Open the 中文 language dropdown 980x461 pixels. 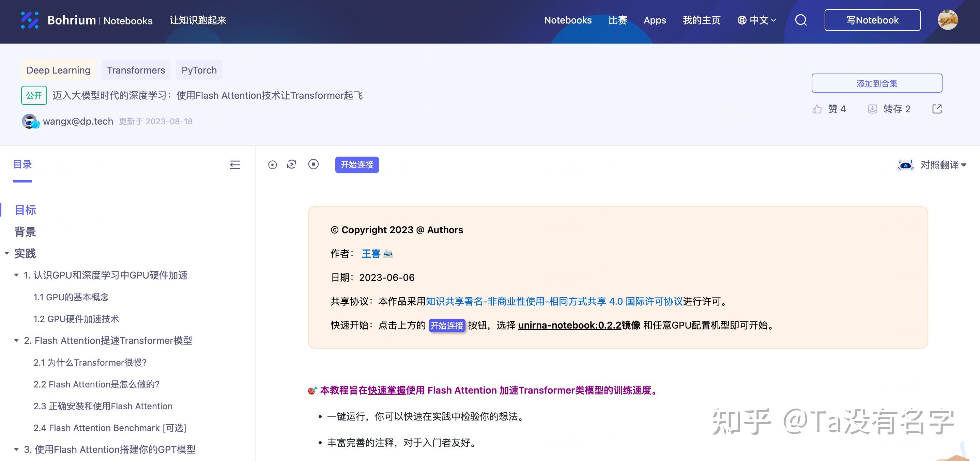pyautogui.click(x=757, y=20)
